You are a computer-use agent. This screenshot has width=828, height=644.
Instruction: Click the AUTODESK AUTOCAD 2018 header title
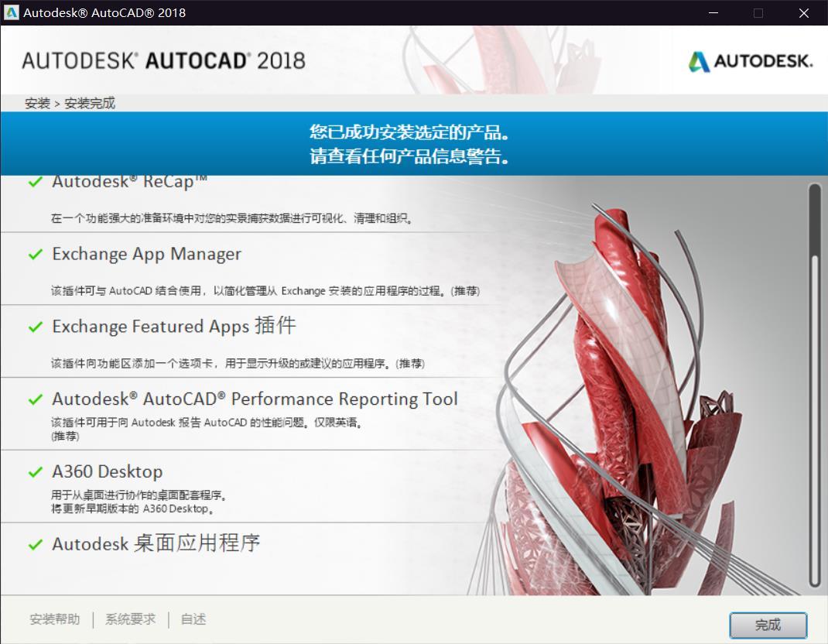pyautogui.click(x=164, y=60)
